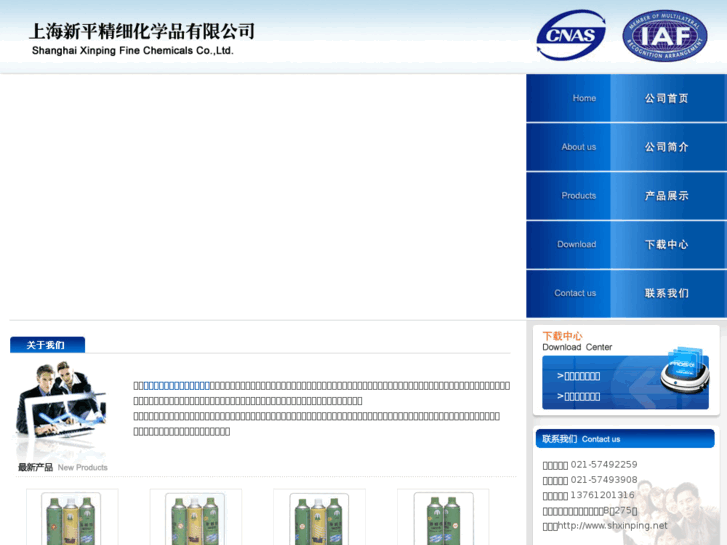The height and width of the screenshot is (545, 727).
Task: Follow the blue link in the about paragraph
Action: (177, 385)
